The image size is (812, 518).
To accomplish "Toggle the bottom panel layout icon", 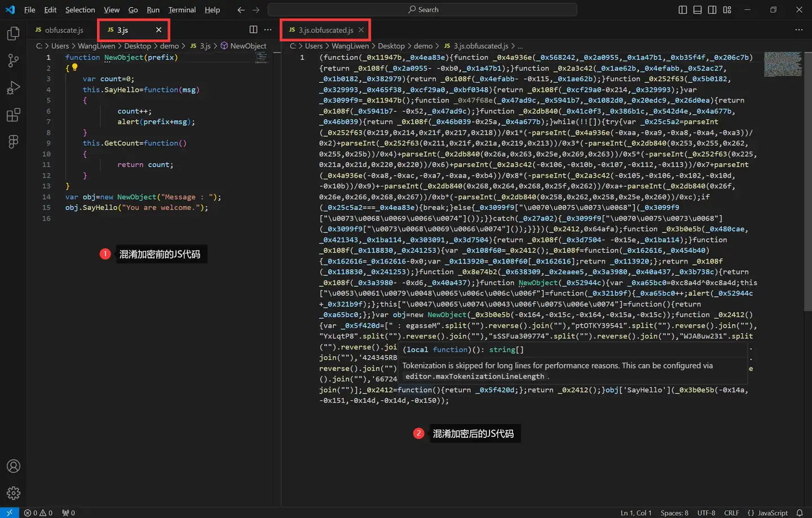I will click(x=698, y=10).
